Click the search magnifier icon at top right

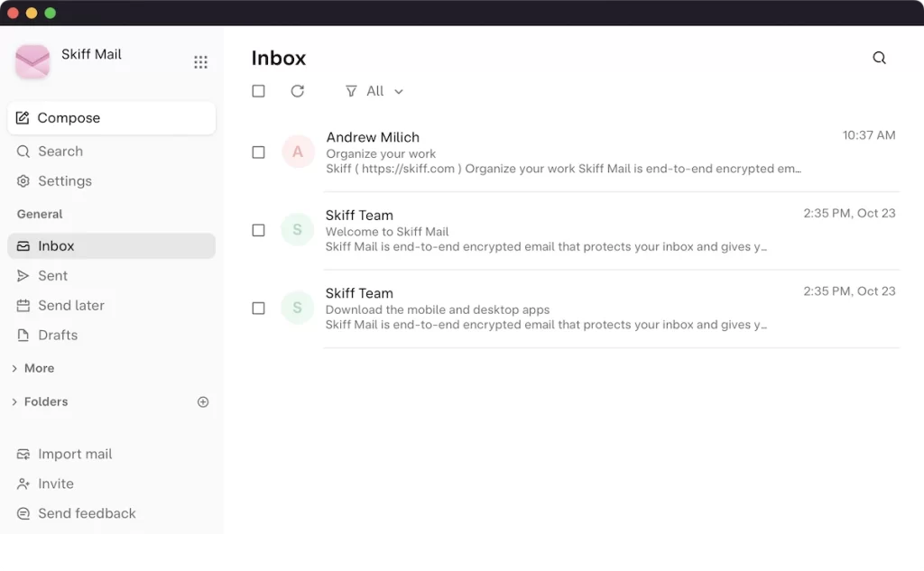coord(879,58)
